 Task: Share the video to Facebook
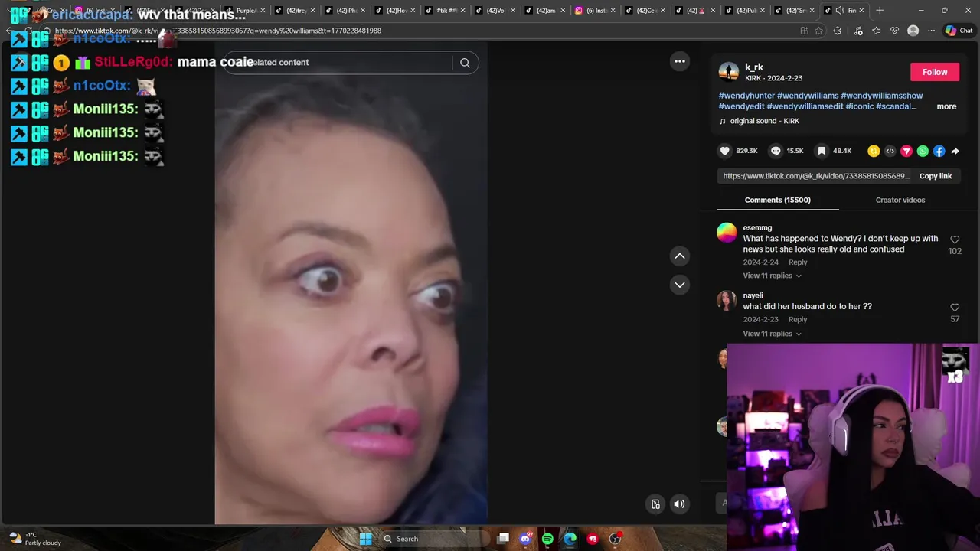[939, 151]
